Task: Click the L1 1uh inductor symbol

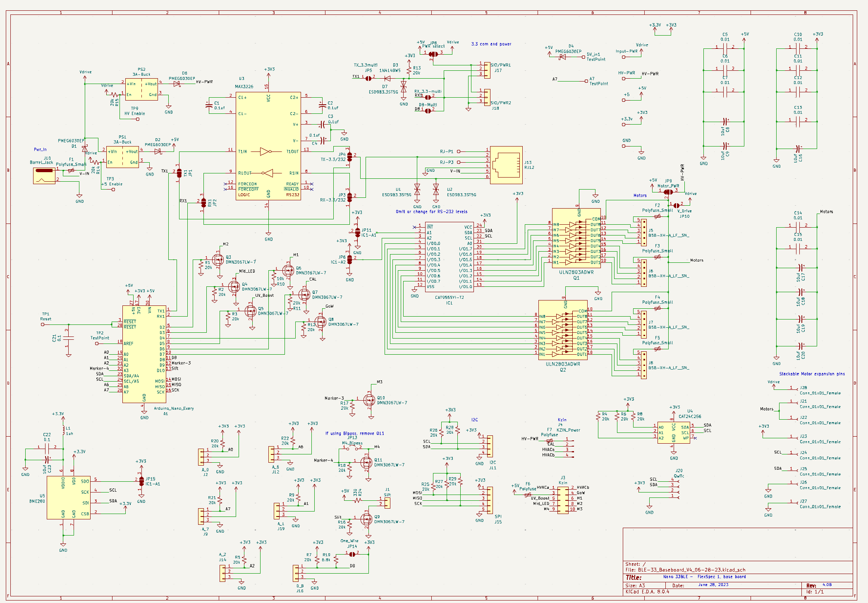Action: pos(63,431)
